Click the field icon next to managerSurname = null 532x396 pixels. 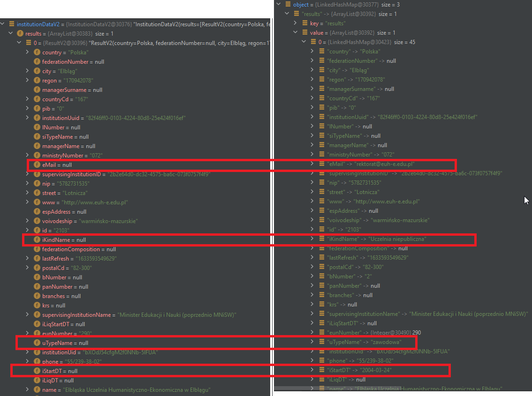click(37, 90)
